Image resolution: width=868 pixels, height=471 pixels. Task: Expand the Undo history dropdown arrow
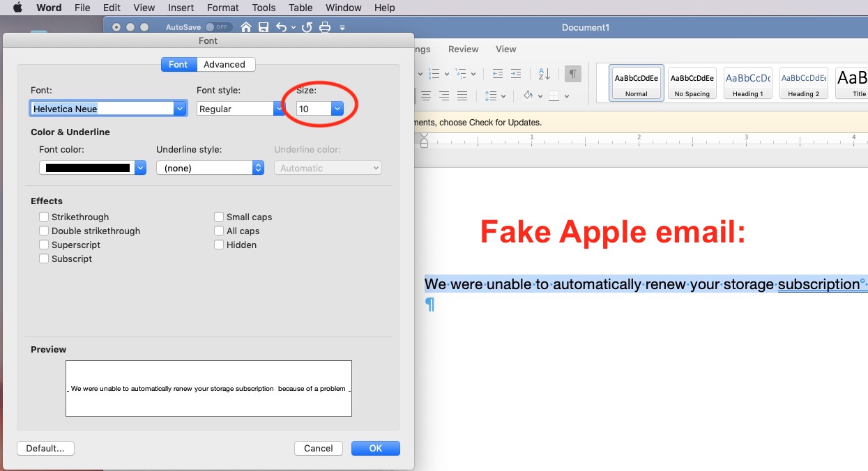click(x=294, y=28)
